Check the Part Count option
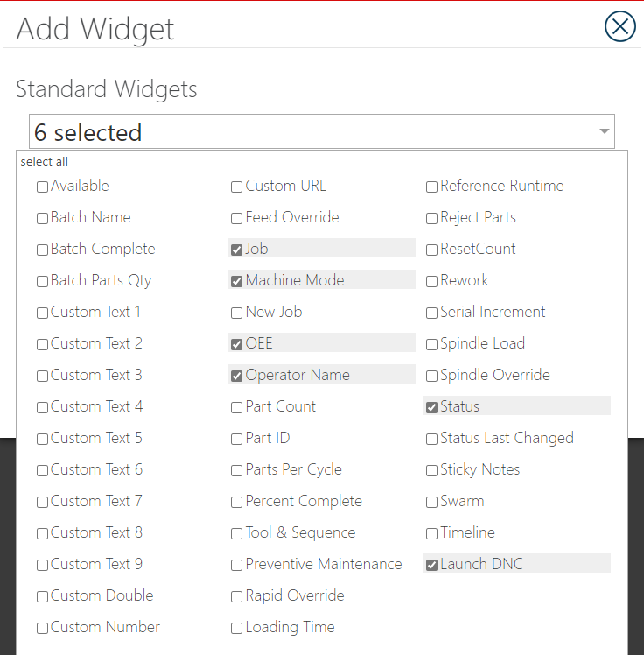This screenshot has height=655, width=644. pos(236,408)
